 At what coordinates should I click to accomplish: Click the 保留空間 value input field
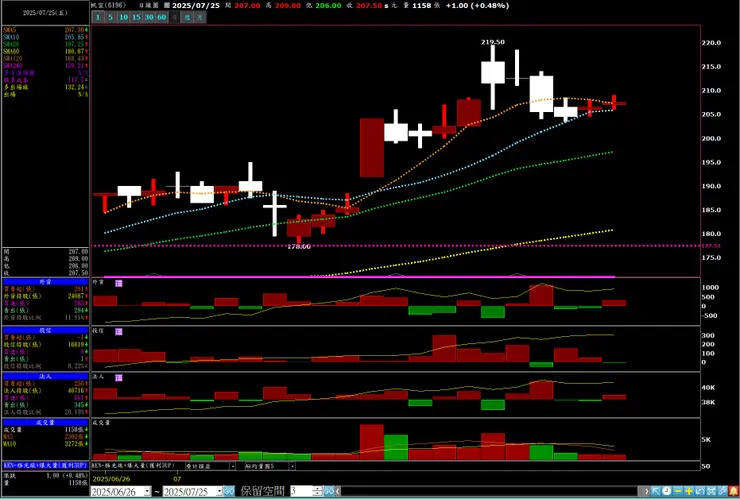coord(301,491)
